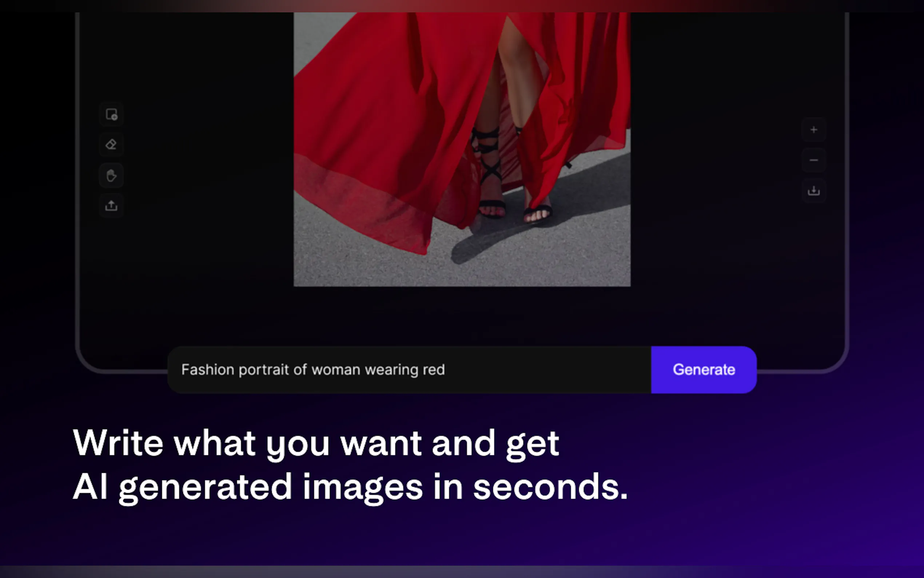Click the 'Write what you want and get' headline
The height and width of the screenshot is (578, 924).
pyautogui.click(x=315, y=443)
